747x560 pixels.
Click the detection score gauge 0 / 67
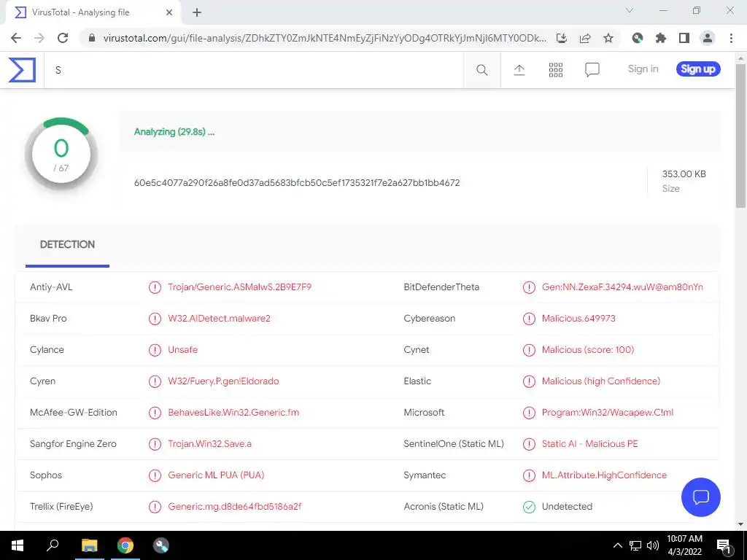pyautogui.click(x=61, y=155)
